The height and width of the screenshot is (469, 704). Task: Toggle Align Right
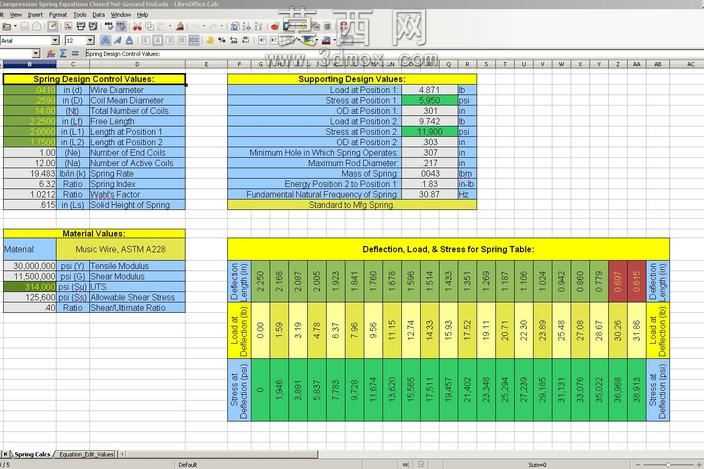coord(170,40)
